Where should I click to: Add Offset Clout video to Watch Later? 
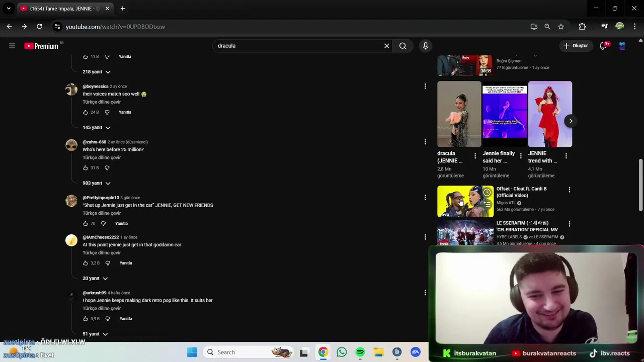click(x=487, y=193)
